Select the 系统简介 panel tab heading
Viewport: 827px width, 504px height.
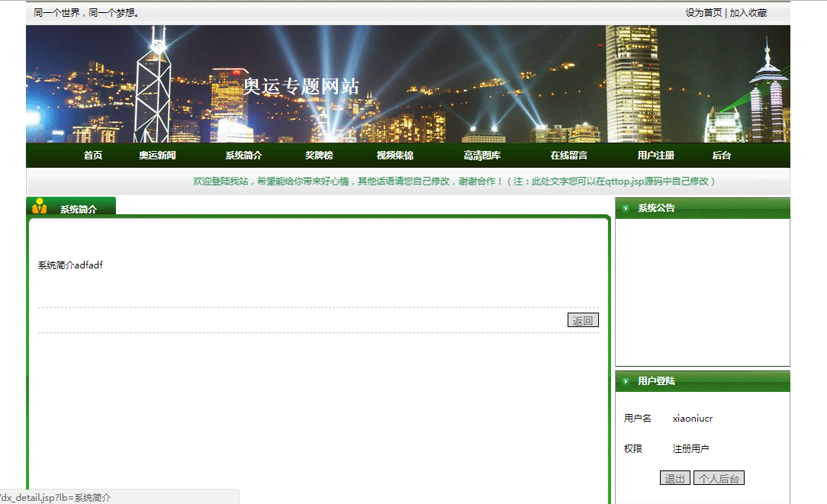[x=78, y=209]
